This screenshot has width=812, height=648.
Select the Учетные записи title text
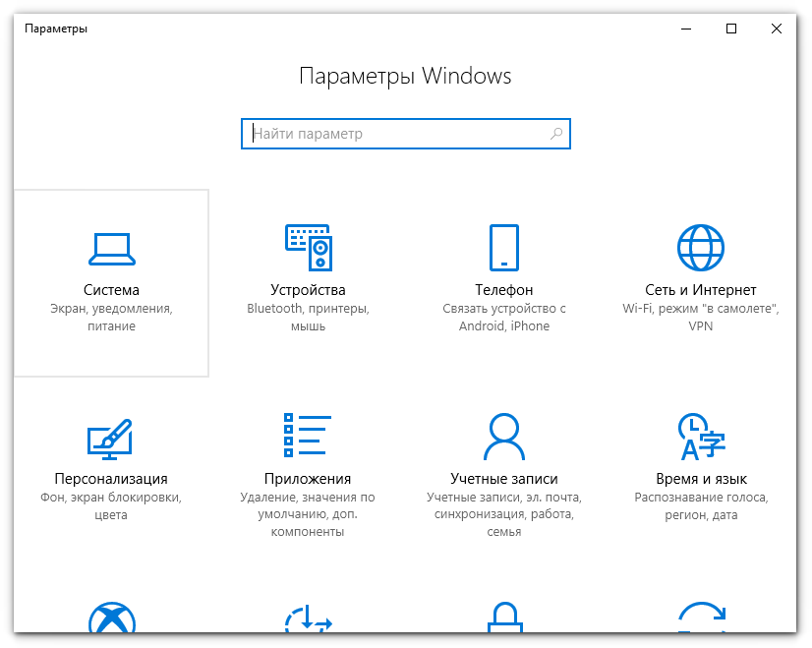(x=504, y=479)
